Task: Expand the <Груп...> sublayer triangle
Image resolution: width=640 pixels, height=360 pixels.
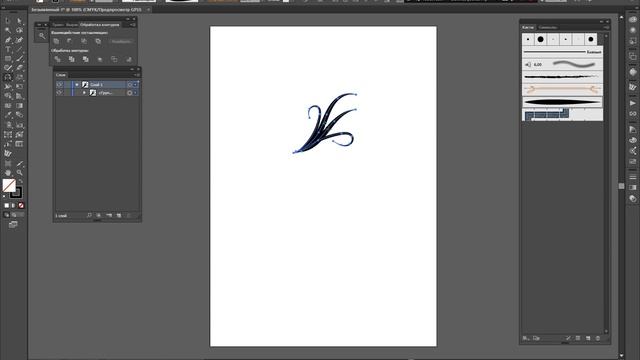Action: click(84, 93)
